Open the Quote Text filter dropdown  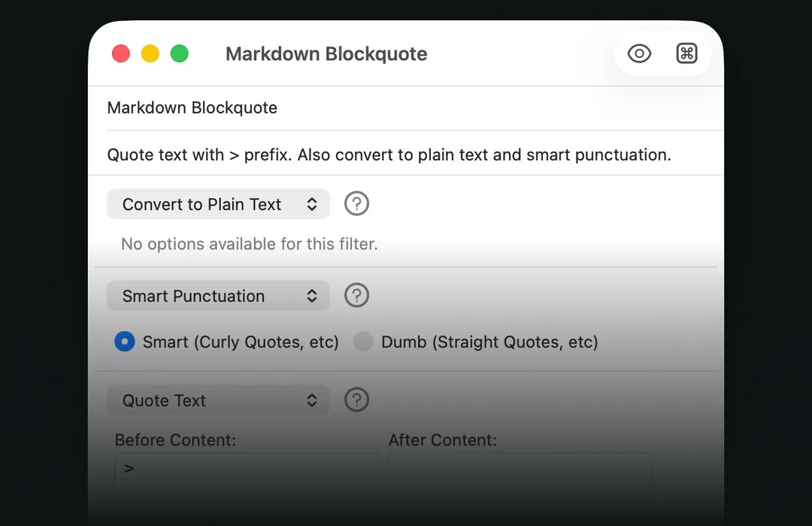coord(218,400)
